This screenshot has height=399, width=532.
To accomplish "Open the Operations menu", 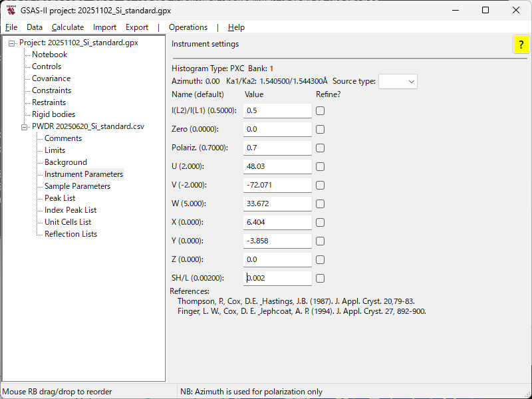I will click(188, 27).
